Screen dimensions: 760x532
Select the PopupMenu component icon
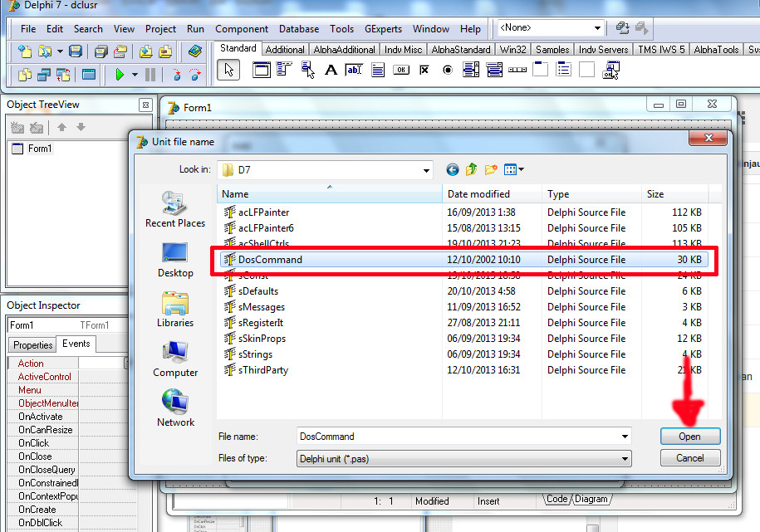point(308,71)
